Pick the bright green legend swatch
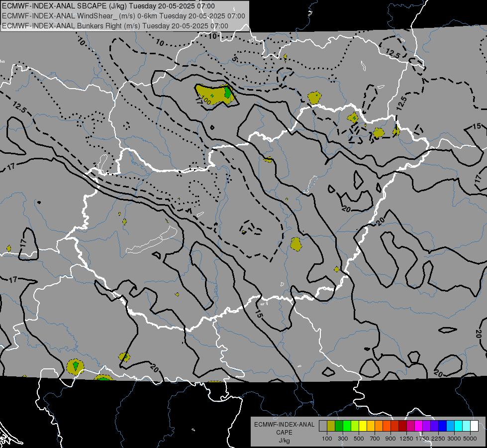The image size is (487, 448). tap(347, 426)
